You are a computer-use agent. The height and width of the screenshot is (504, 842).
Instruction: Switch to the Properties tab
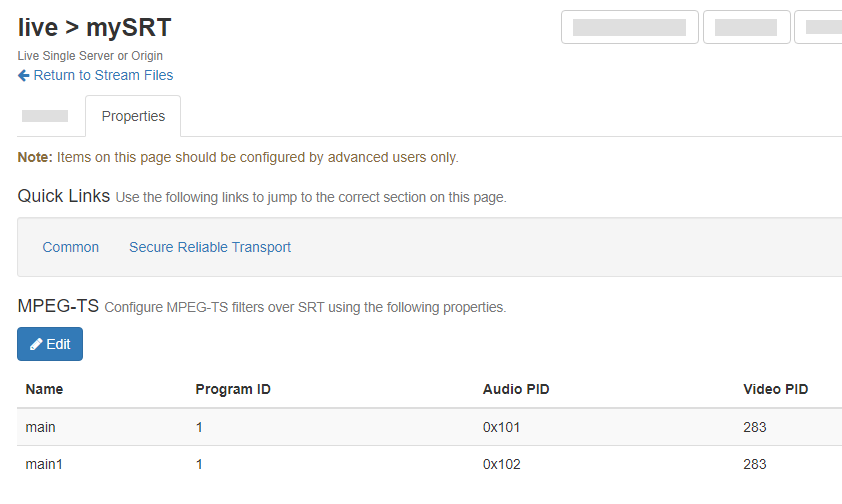133,116
